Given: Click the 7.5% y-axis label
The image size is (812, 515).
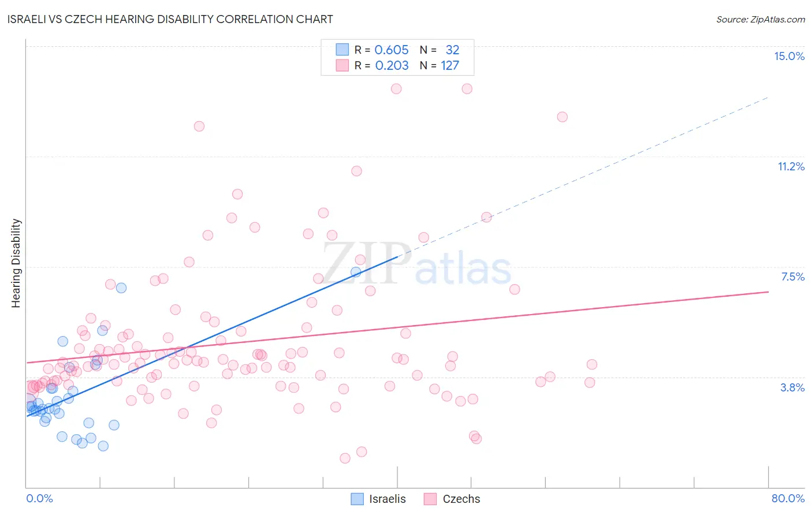Looking at the screenshot, I should point(792,277).
